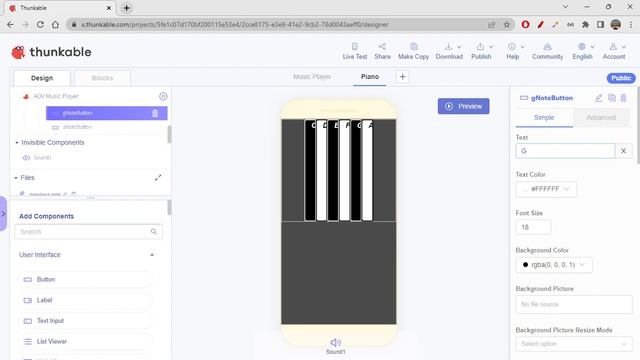The width and height of the screenshot is (640, 360).
Task: Click the browser Back arrow
Action: pyautogui.click(x=10, y=24)
